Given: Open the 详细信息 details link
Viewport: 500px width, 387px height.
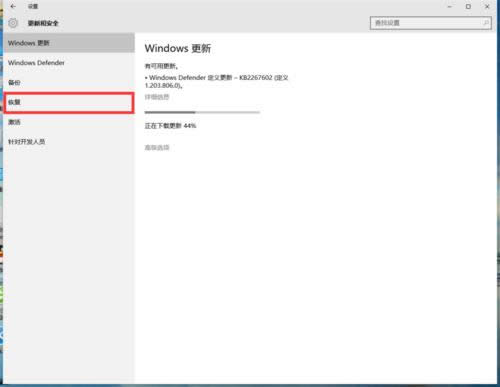Looking at the screenshot, I should point(157,97).
